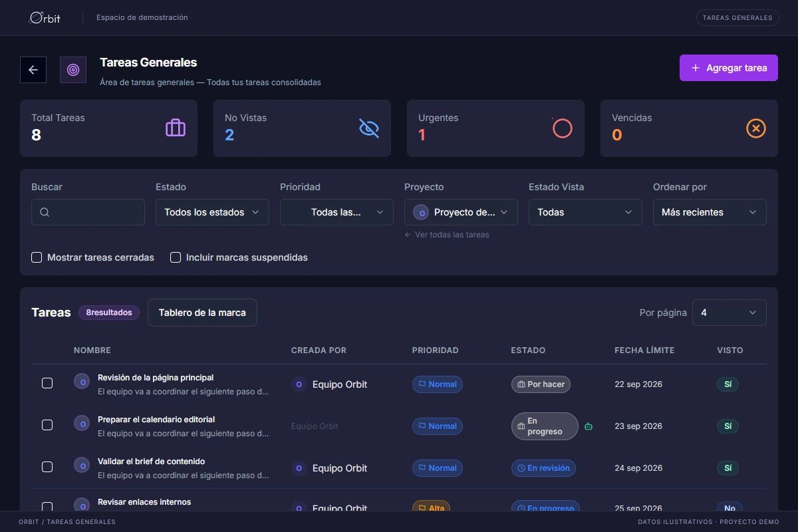Screen dimensions: 798x532
Task: Click the Total Tareas stat card
Action: [108, 128]
